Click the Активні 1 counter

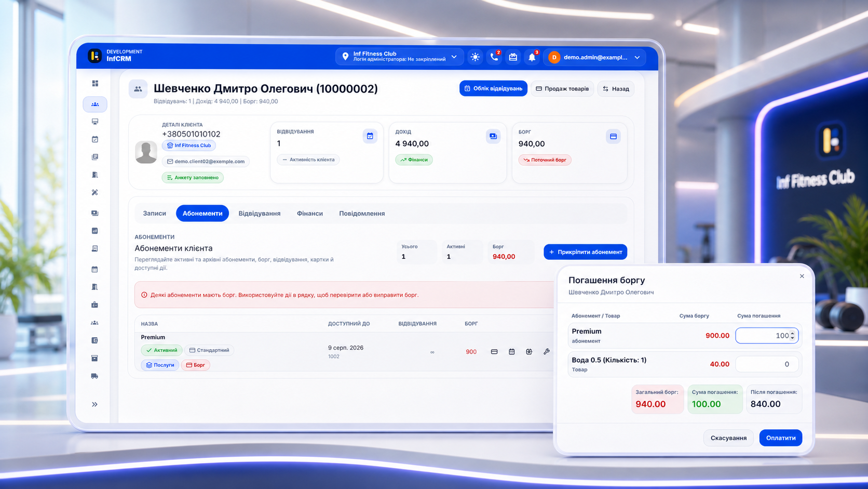click(463, 252)
